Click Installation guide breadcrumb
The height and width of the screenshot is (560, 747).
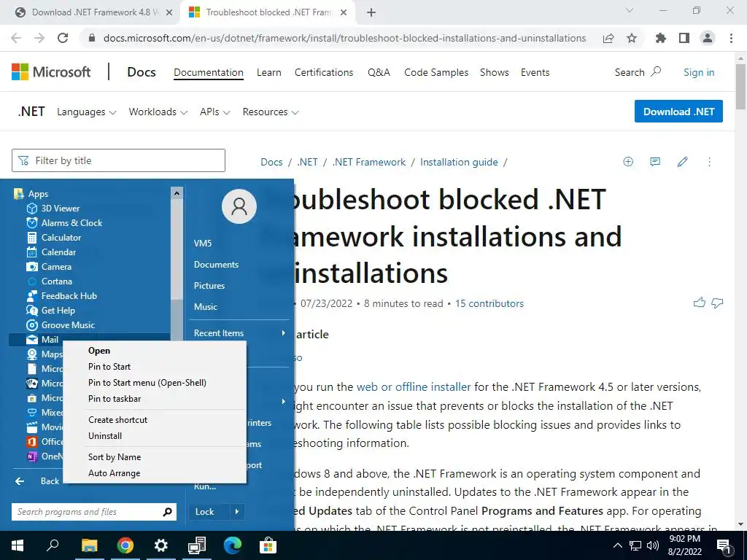459,162
